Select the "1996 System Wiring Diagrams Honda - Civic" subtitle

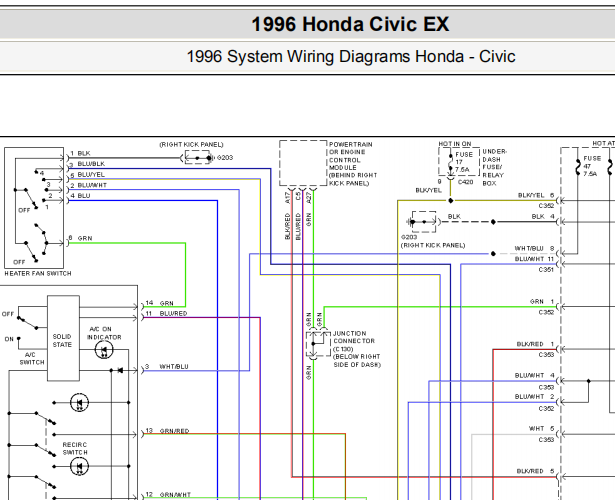pyautogui.click(x=351, y=56)
